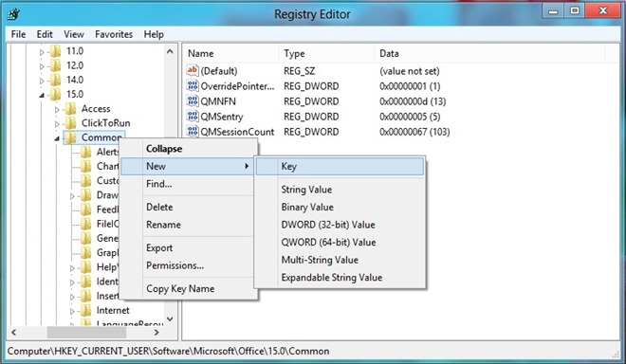
Task: Click the QMSessionCount DWORD value icon
Action: click(x=193, y=132)
